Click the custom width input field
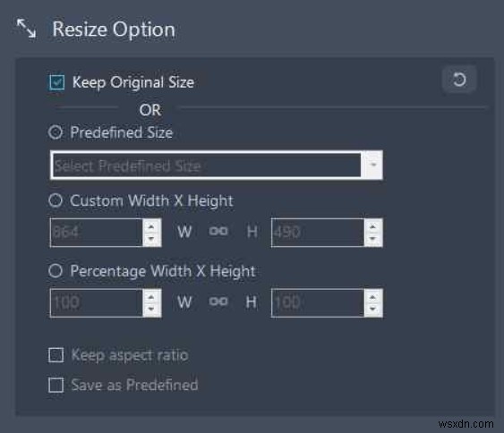This screenshot has height=433, width=504. coord(97,233)
